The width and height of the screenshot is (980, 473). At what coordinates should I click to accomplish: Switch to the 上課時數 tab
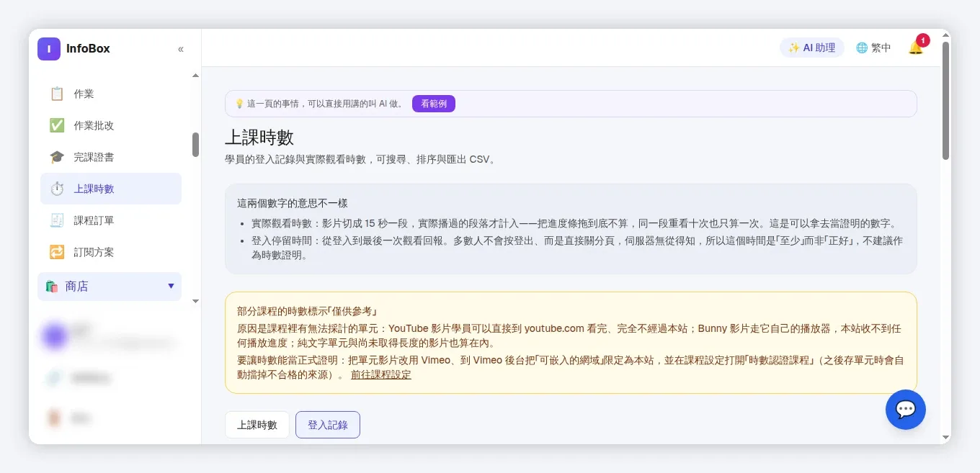point(257,425)
